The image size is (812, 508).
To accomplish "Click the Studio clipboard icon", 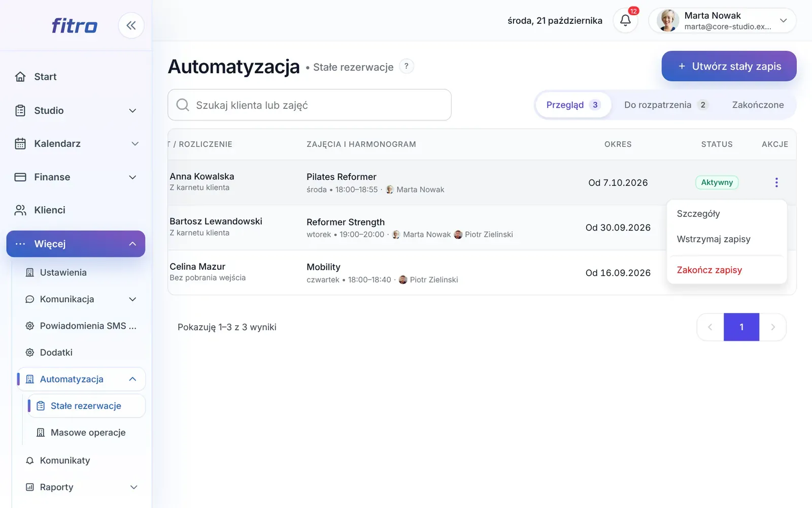I will pyautogui.click(x=20, y=111).
